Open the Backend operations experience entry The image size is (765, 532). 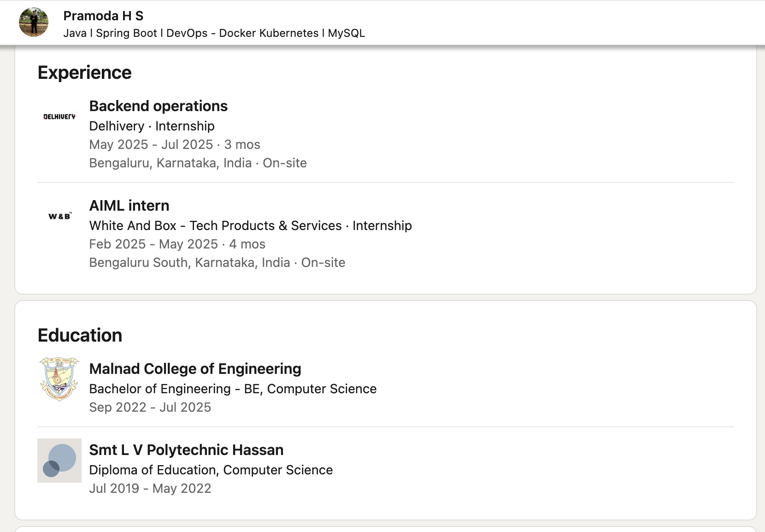(158, 106)
